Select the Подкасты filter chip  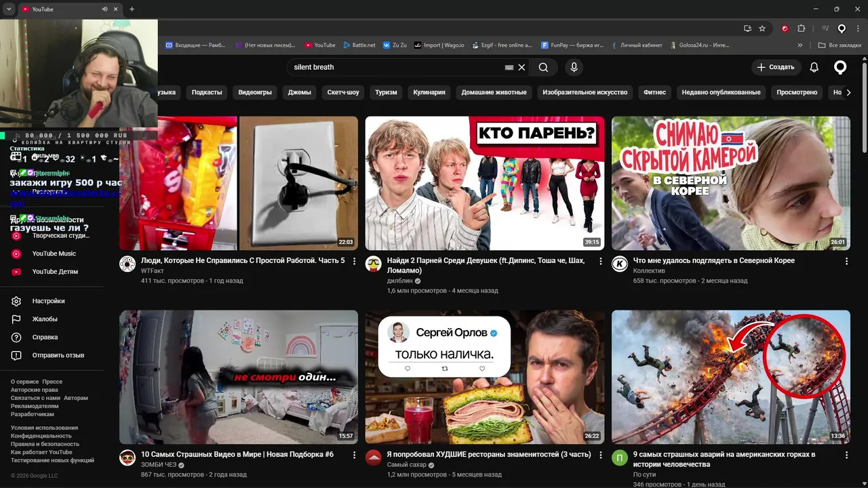(207, 92)
